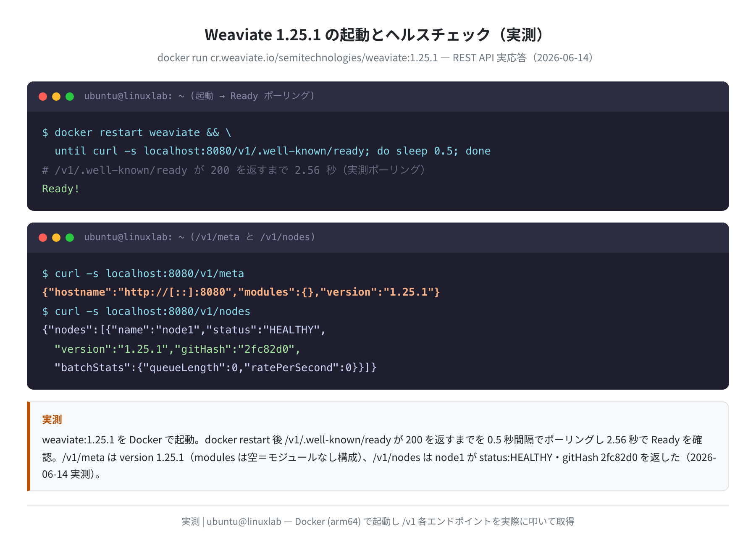Image resolution: width=756 pixels, height=545 pixels.
Task: Click the nodes name node1 HEALTHY line
Action: point(184,330)
